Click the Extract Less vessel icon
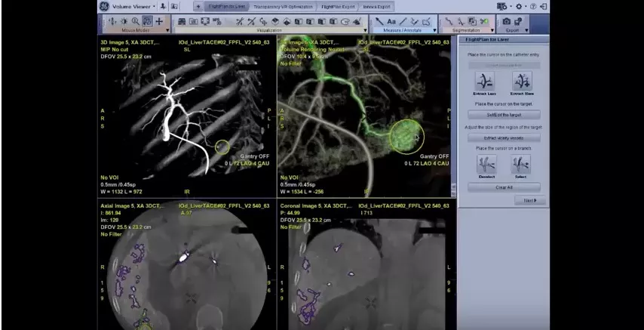 pos(485,81)
